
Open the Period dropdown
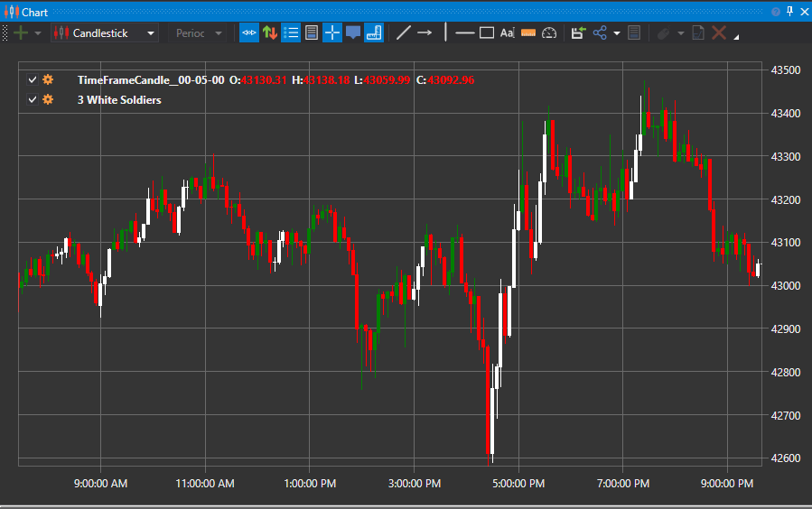coord(197,33)
